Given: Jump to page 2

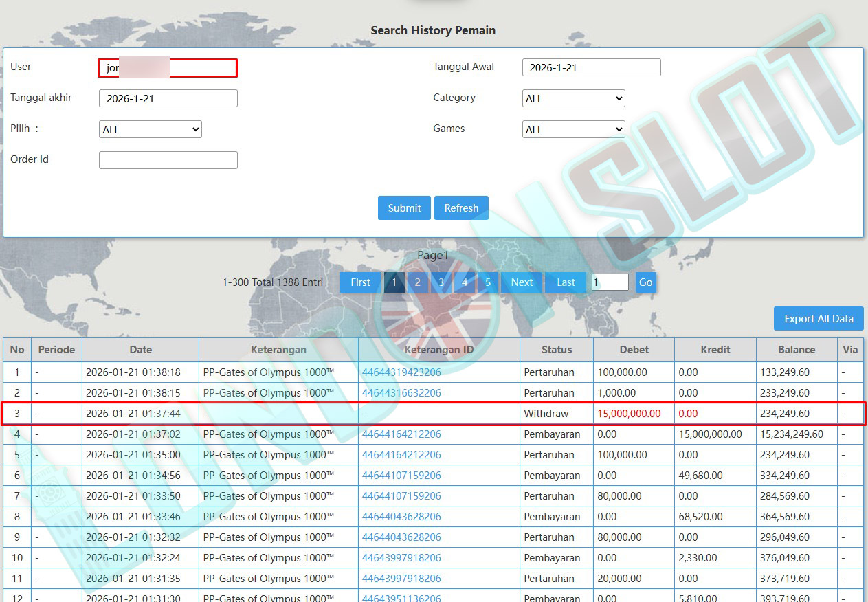Looking at the screenshot, I should pyautogui.click(x=417, y=282).
